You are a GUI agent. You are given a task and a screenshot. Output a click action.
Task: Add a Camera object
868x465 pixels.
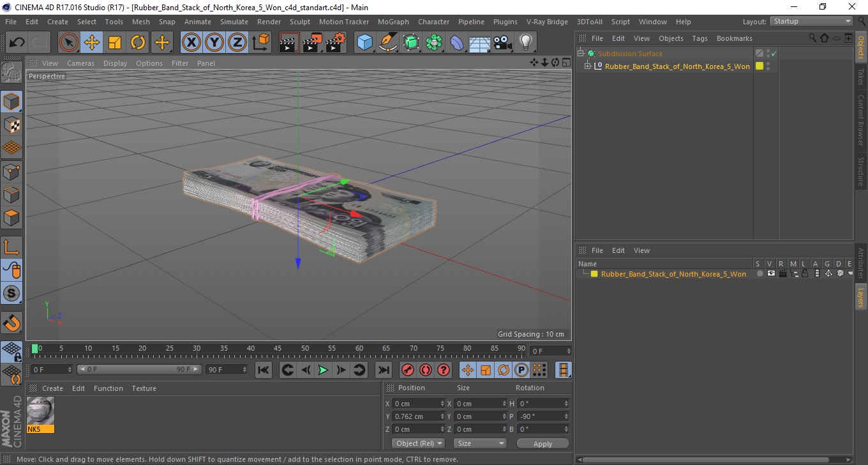503,43
